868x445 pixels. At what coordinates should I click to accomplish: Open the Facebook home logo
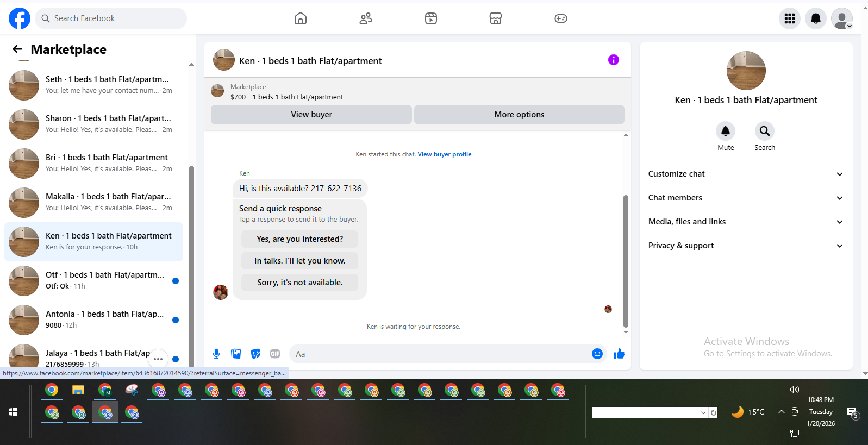pos(20,18)
